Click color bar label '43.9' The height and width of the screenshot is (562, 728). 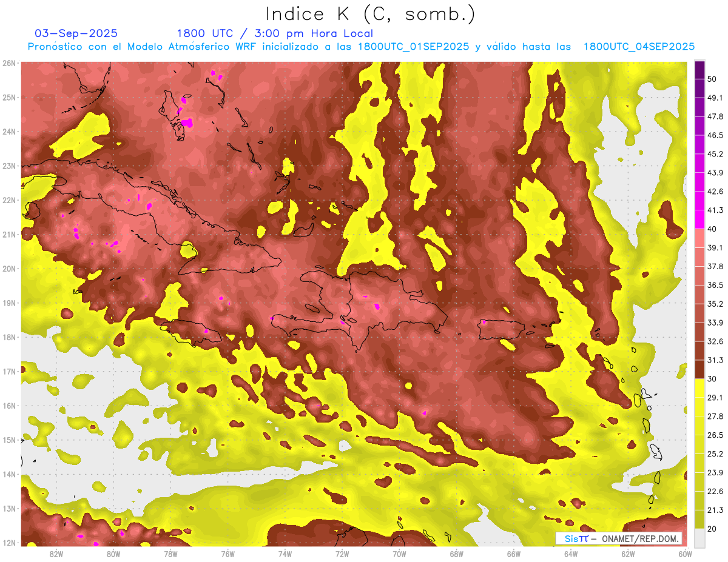[x=715, y=173]
